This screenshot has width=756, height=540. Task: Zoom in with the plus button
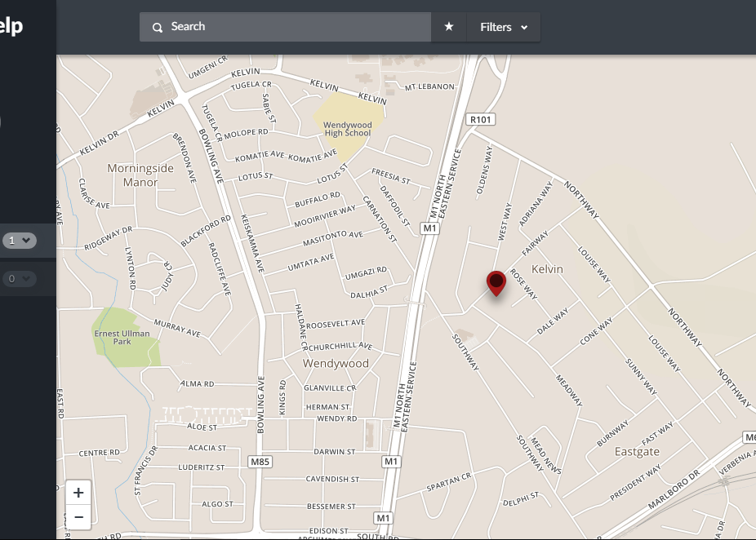[78, 493]
